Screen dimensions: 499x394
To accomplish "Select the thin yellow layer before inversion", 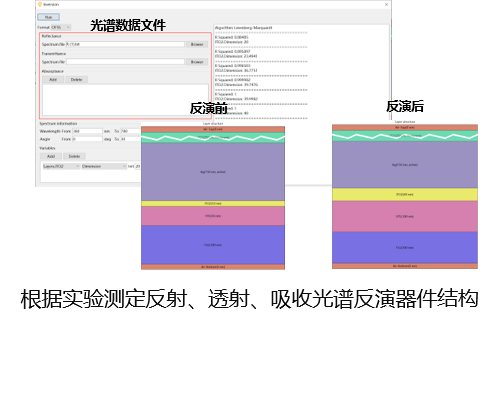I will 213,203.
